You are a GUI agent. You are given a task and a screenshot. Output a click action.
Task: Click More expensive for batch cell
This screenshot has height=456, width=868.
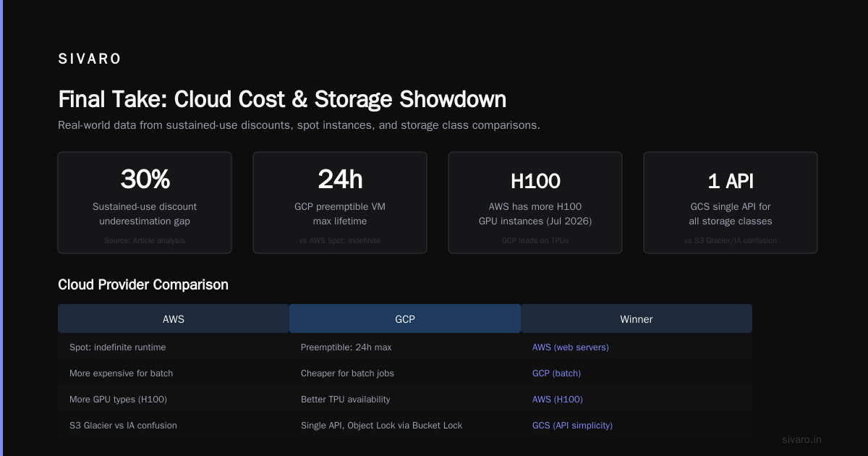coord(122,373)
